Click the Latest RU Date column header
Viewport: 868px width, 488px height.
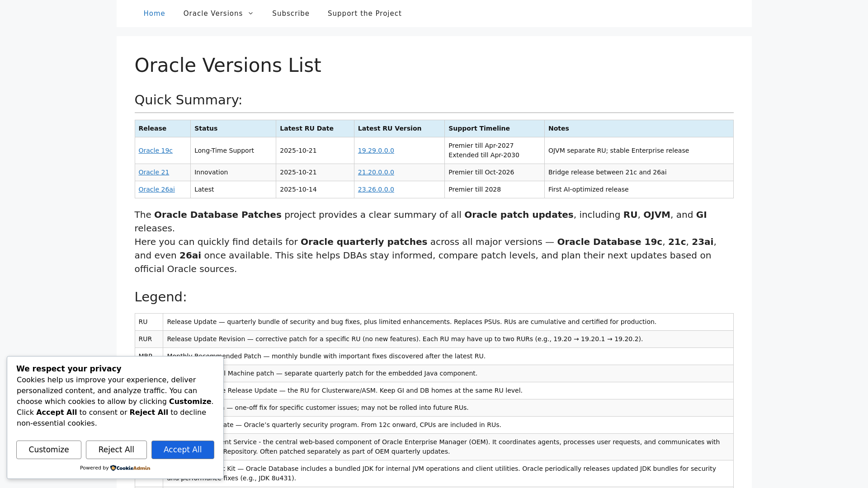[x=315, y=128]
